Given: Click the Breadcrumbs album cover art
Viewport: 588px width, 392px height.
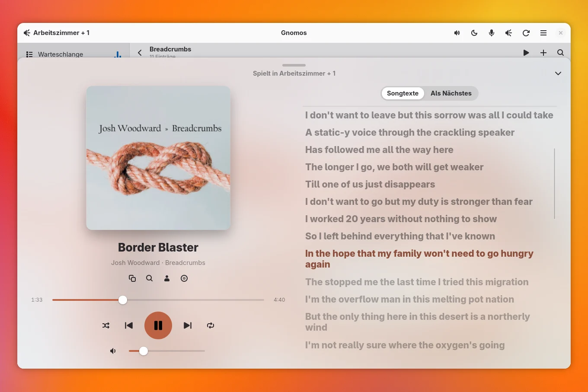Looking at the screenshot, I should point(158,158).
